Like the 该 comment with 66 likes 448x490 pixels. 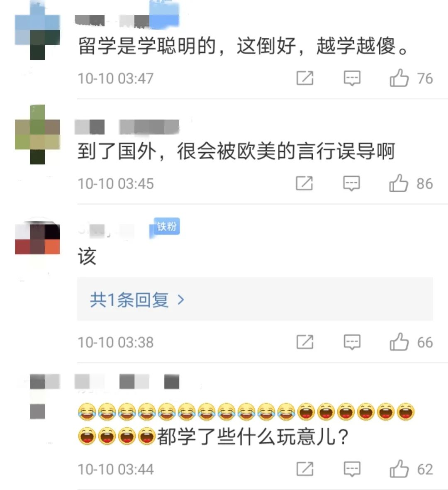pos(399,342)
